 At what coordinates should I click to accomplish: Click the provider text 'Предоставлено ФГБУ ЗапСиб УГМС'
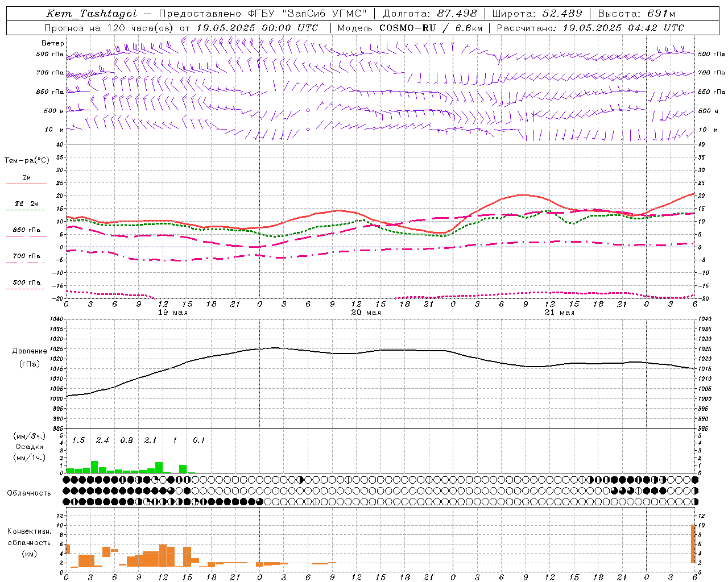click(263, 14)
